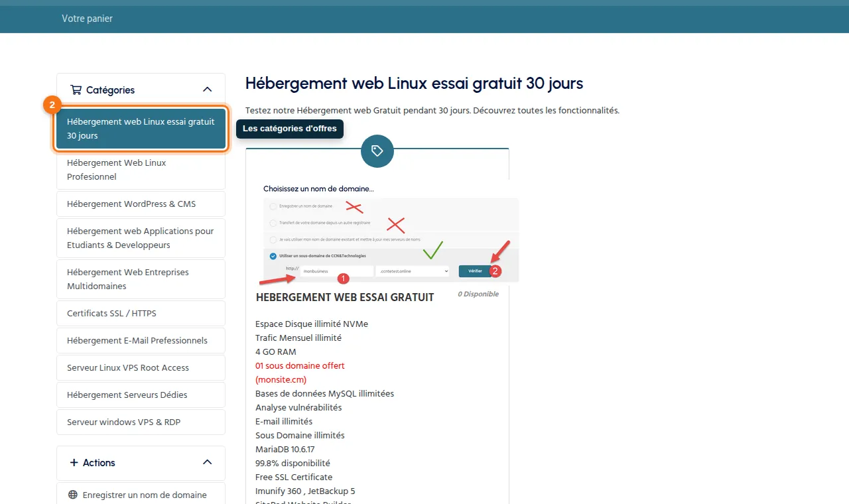Open Hébergement web Applications pour Etudiants category

pos(141,238)
